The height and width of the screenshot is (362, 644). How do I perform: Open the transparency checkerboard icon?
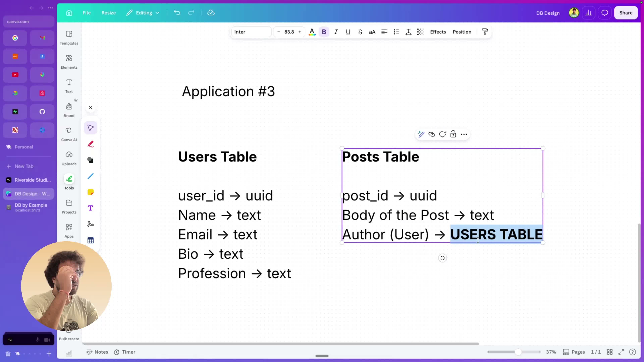(420, 32)
